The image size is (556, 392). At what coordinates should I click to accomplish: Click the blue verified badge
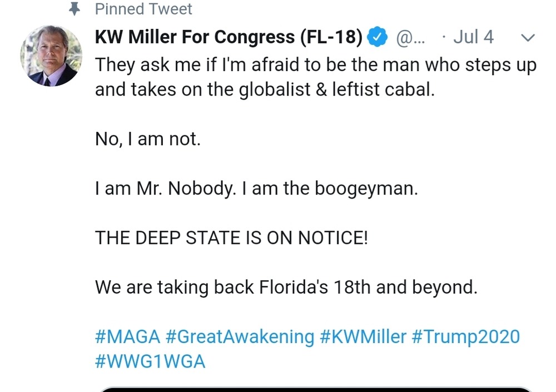tap(377, 37)
